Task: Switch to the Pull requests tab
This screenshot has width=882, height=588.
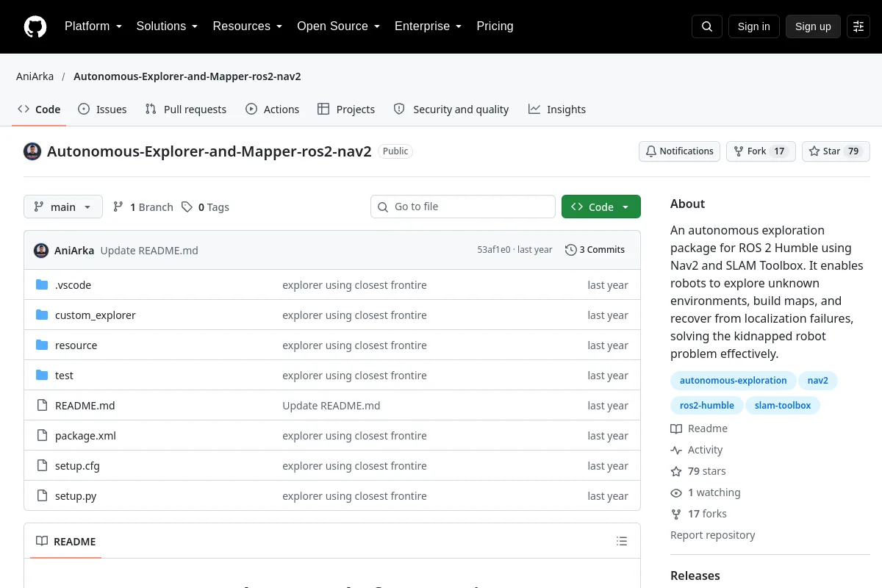Action: click(186, 110)
